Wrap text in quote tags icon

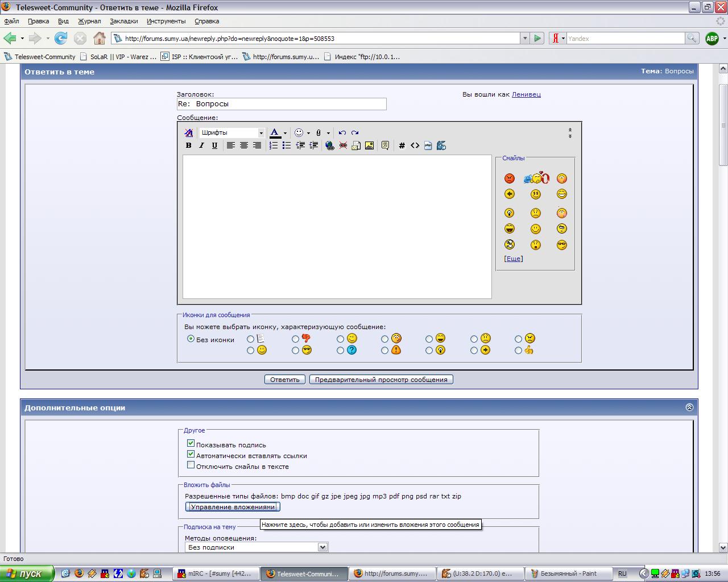pyautogui.click(x=385, y=145)
